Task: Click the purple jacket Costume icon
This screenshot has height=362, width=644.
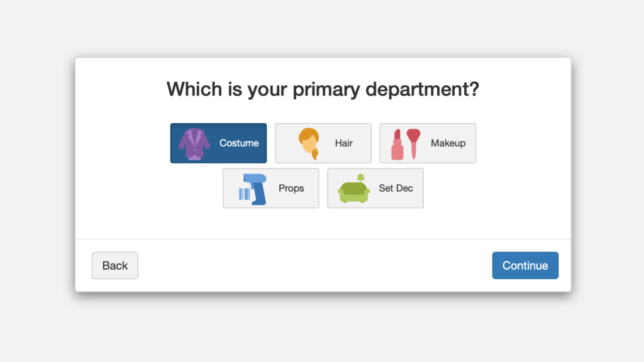Action: pos(194,144)
